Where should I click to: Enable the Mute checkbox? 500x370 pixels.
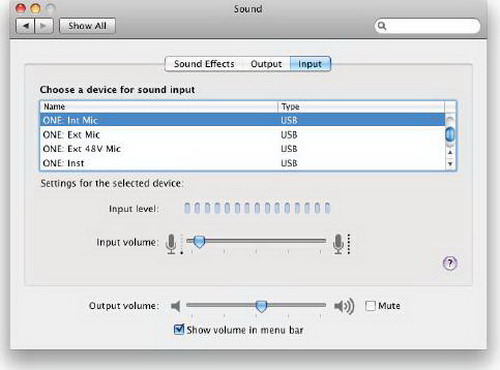[370, 306]
